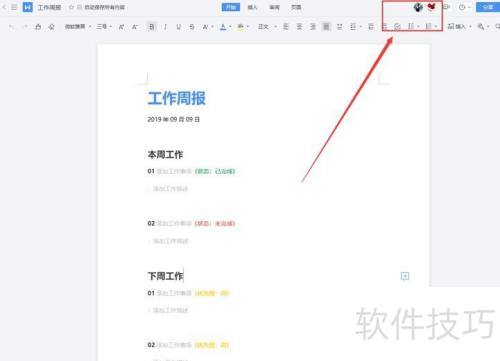Star the document as favorite
The height and width of the screenshot is (361, 500).
tap(71, 7)
